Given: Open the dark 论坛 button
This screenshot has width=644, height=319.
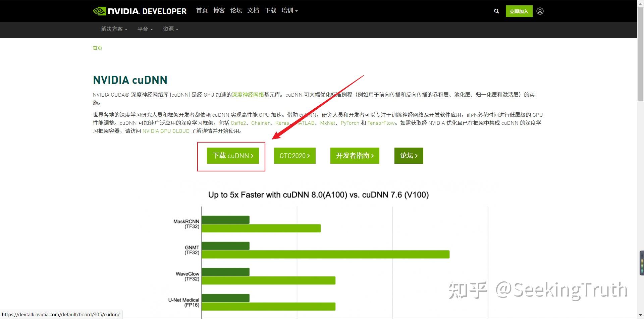Looking at the screenshot, I should [x=409, y=156].
